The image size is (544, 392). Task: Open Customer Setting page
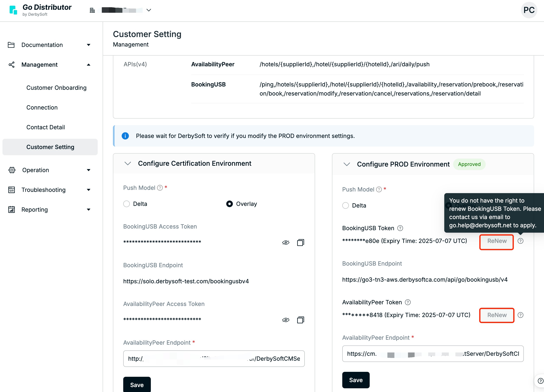coord(50,147)
